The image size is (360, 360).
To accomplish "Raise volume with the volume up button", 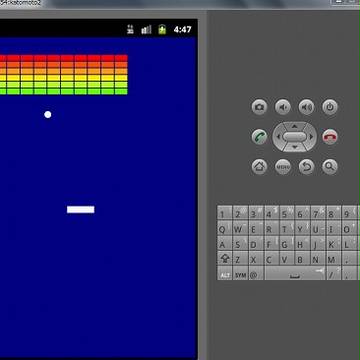I will (306, 107).
